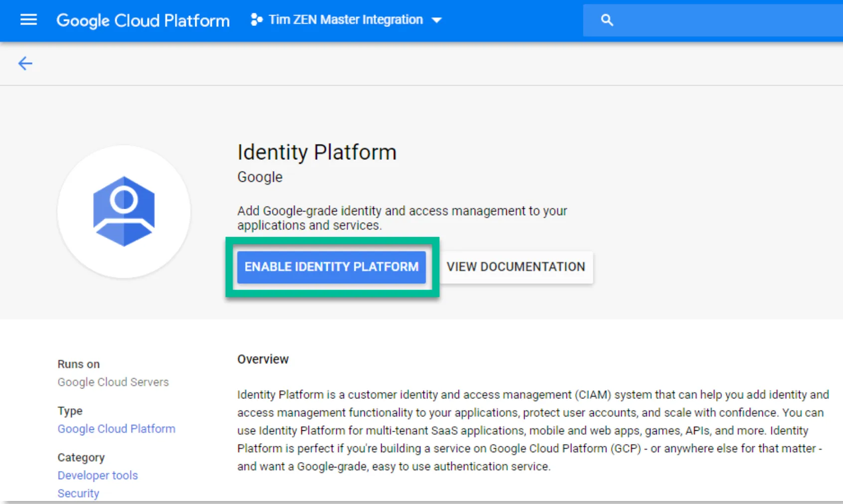843x504 pixels.
Task: Open the hamburger navigation menu
Action: point(28,20)
